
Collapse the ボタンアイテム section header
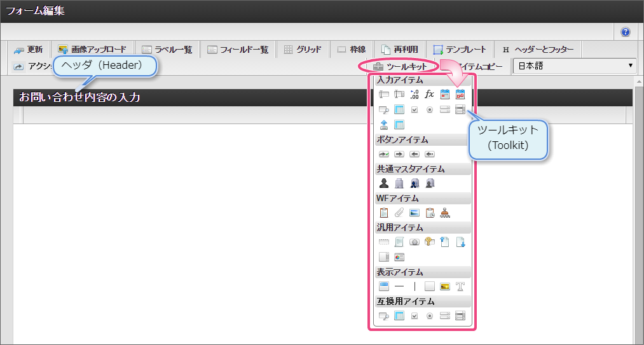tap(423, 140)
